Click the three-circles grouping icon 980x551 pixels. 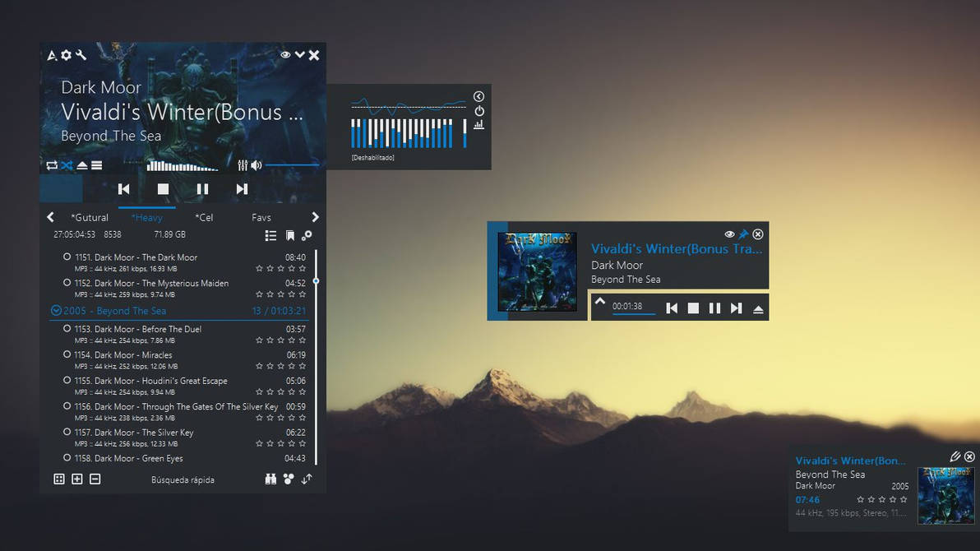click(289, 479)
